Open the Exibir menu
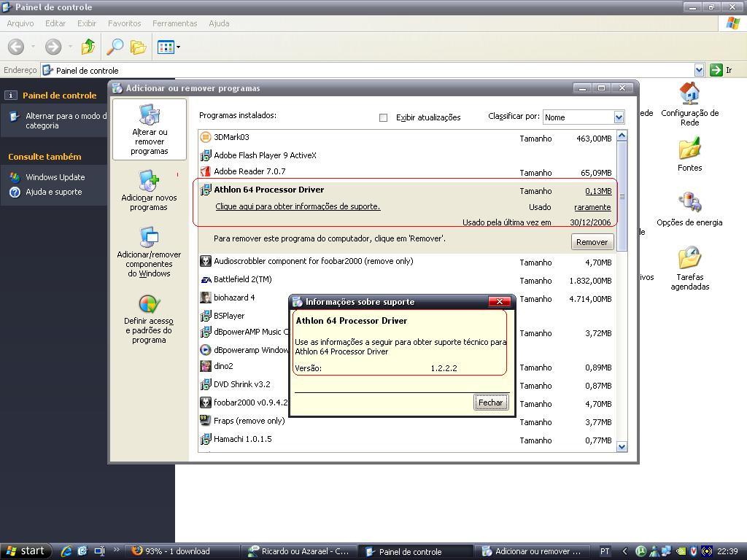Screen dimensions: 747x560 [x=87, y=23]
